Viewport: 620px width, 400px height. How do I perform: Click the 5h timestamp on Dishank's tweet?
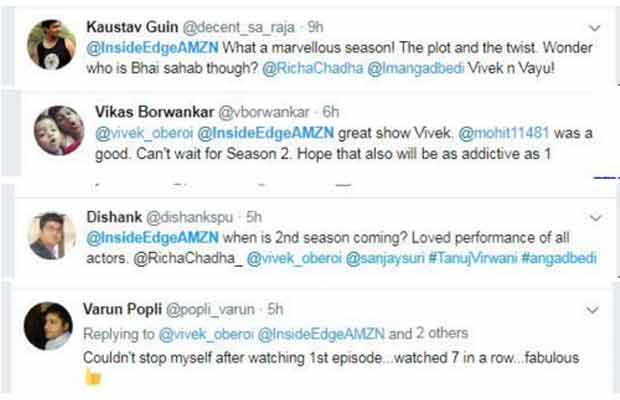[254, 216]
